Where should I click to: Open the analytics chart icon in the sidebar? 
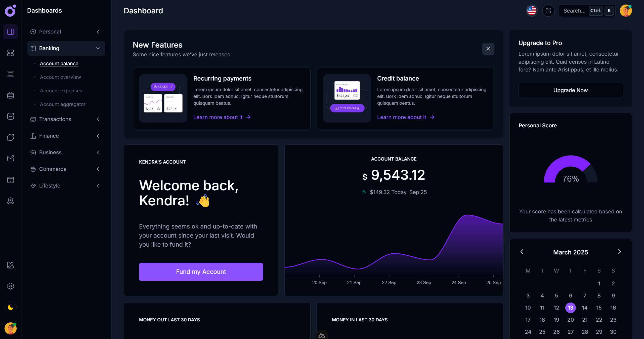[x=10, y=116]
